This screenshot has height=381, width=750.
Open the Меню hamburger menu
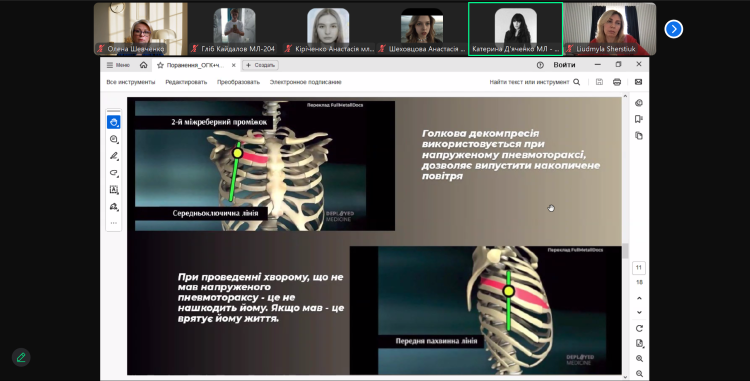pyautogui.click(x=118, y=65)
